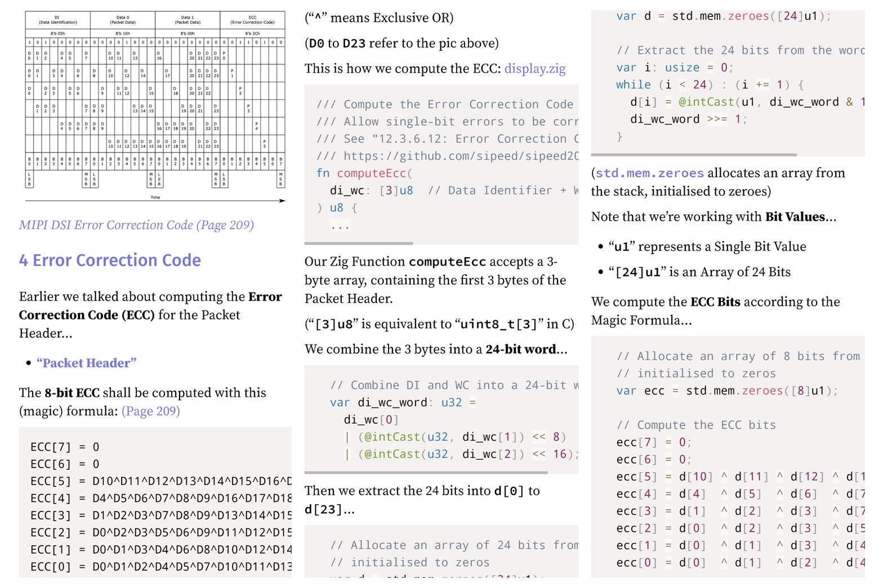
Task: Click the std.mem.zeroes documentation link
Action: (x=649, y=173)
